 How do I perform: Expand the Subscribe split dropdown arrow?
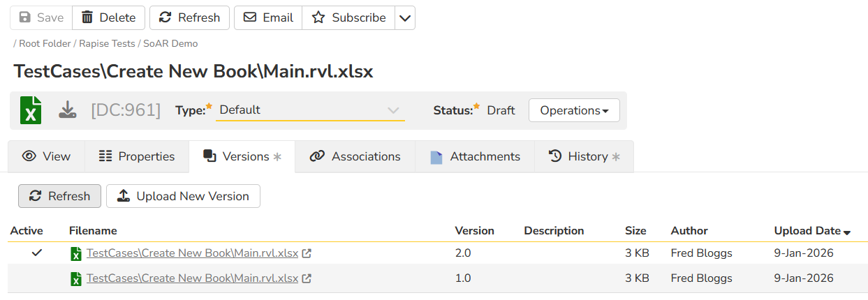405,18
